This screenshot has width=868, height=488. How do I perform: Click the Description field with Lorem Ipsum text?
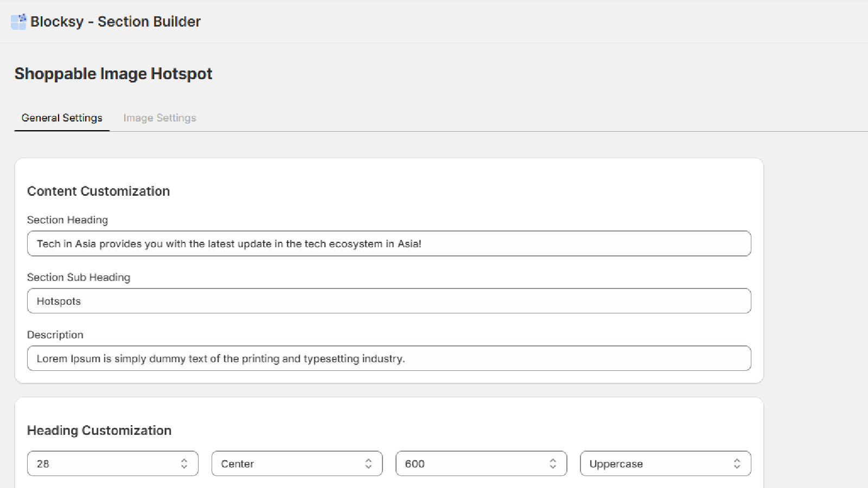388,358
